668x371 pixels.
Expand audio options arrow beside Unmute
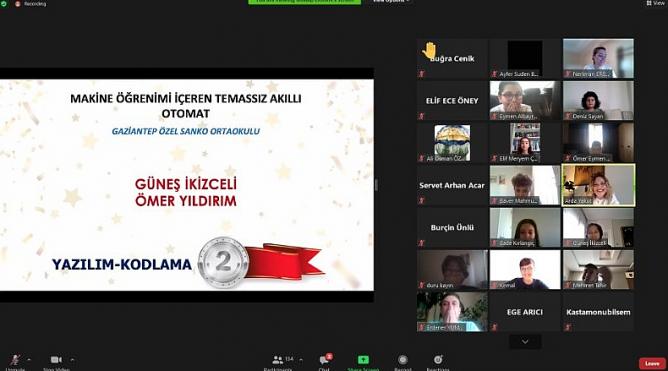coord(29,360)
